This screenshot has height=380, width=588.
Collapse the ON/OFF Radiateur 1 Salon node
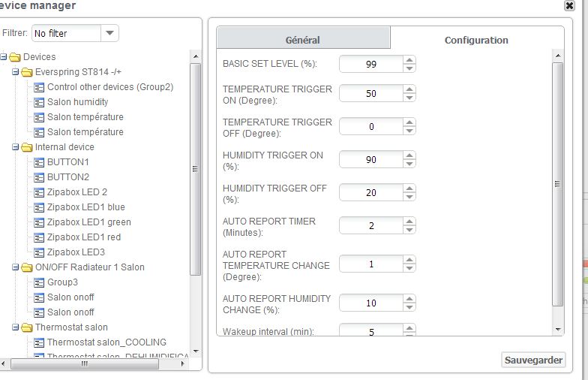[16, 267]
